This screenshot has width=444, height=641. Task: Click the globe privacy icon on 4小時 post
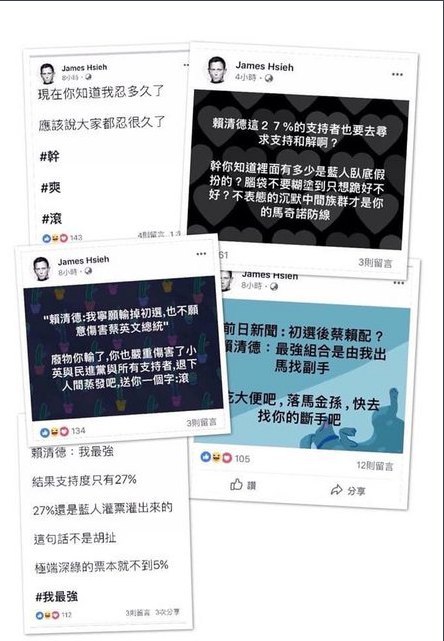(269, 78)
